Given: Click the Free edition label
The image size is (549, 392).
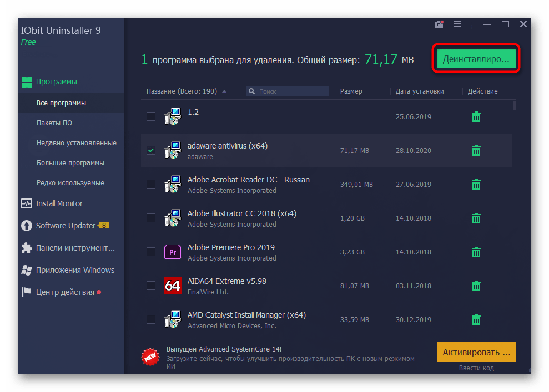Looking at the screenshot, I should point(28,42).
